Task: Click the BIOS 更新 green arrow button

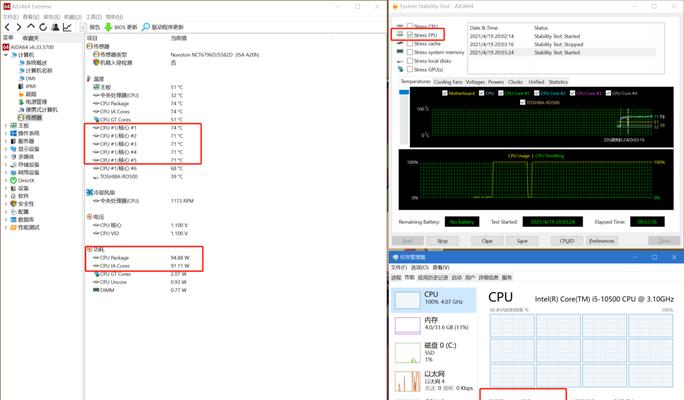Action: [121, 27]
